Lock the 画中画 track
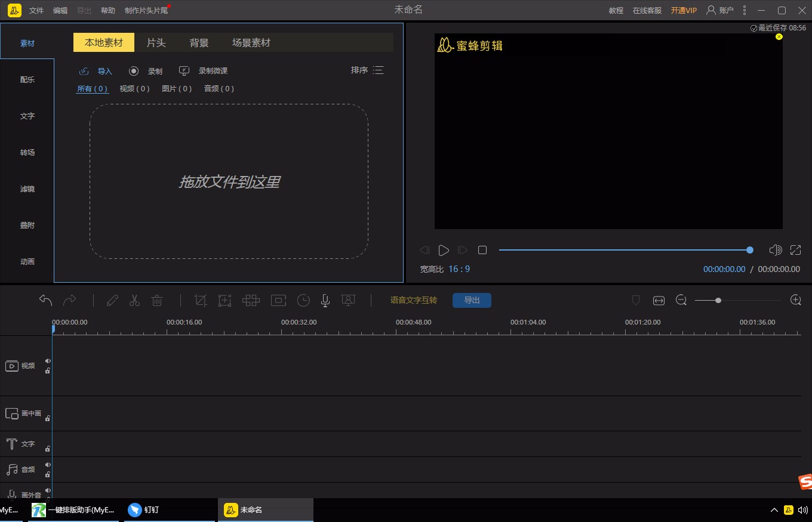The image size is (812, 522). tap(48, 418)
